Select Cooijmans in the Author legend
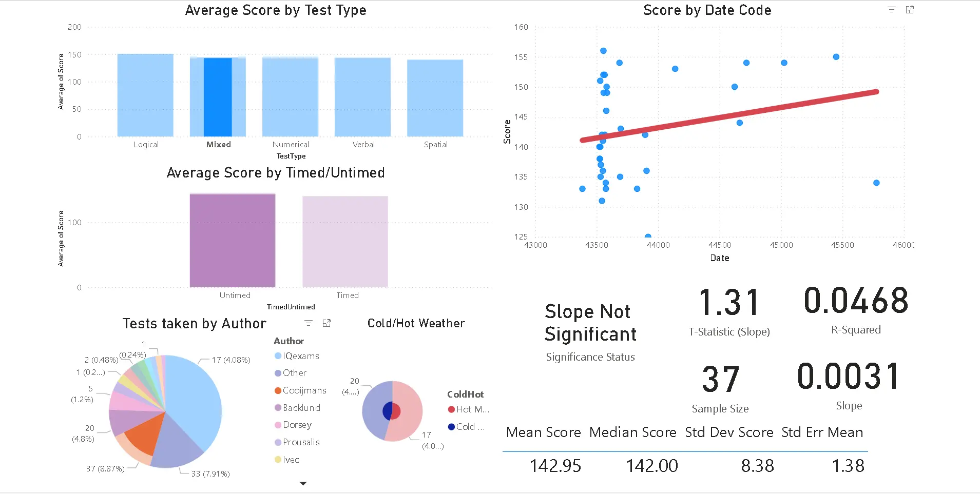 tap(304, 390)
